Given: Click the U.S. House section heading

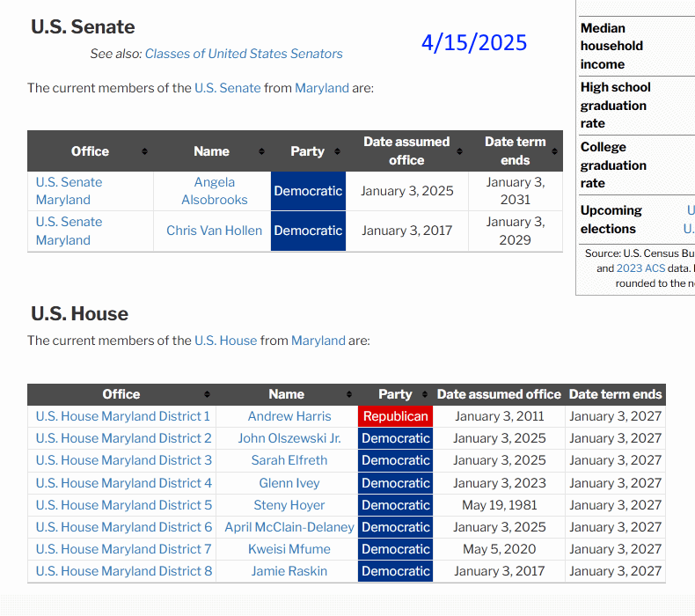Looking at the screenshot, I should click(80, 314).
